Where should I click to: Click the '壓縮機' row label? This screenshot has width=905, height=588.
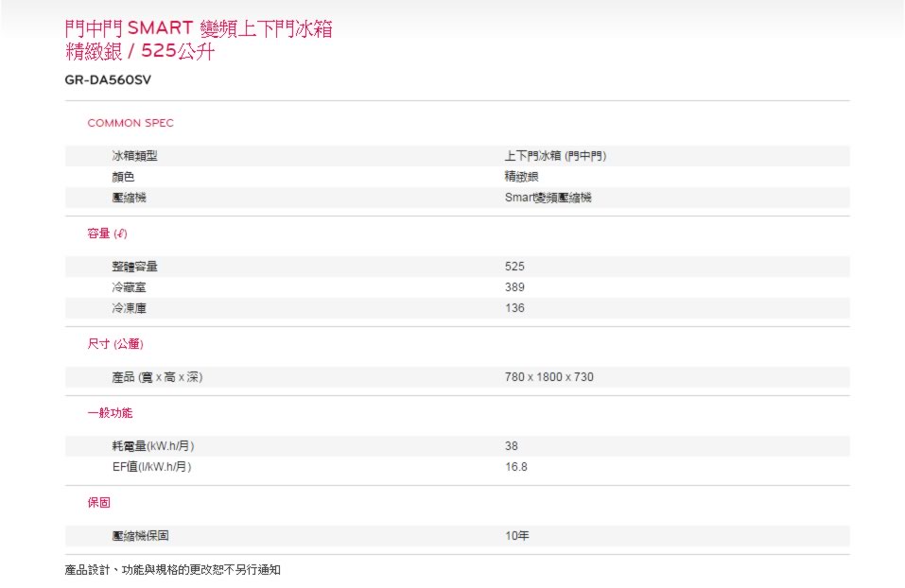tap(129, 198)
